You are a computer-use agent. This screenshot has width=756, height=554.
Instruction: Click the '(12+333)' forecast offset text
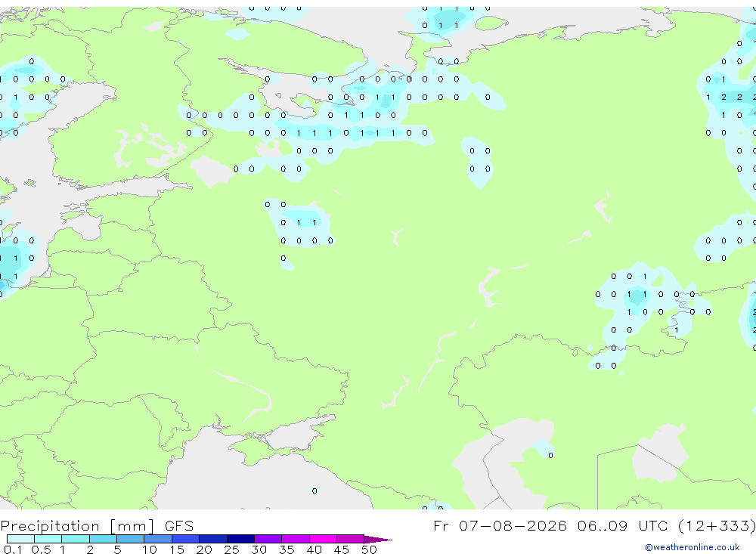pyautogui.click(x=717, y=525)
